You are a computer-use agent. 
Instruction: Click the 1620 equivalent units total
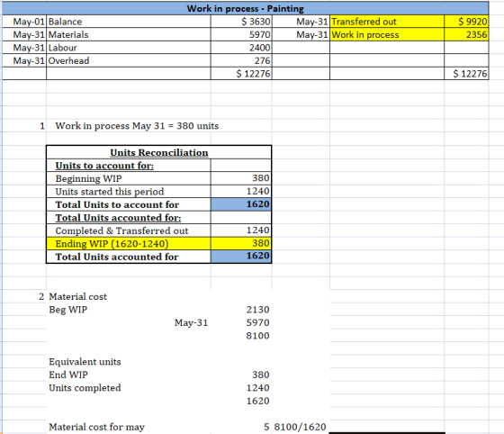click(257, 401)
